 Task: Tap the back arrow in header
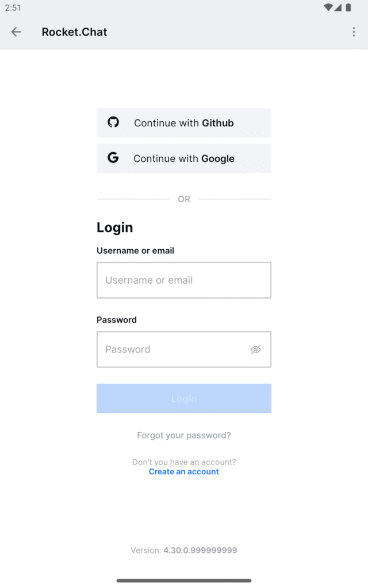[x=16, y=32]
